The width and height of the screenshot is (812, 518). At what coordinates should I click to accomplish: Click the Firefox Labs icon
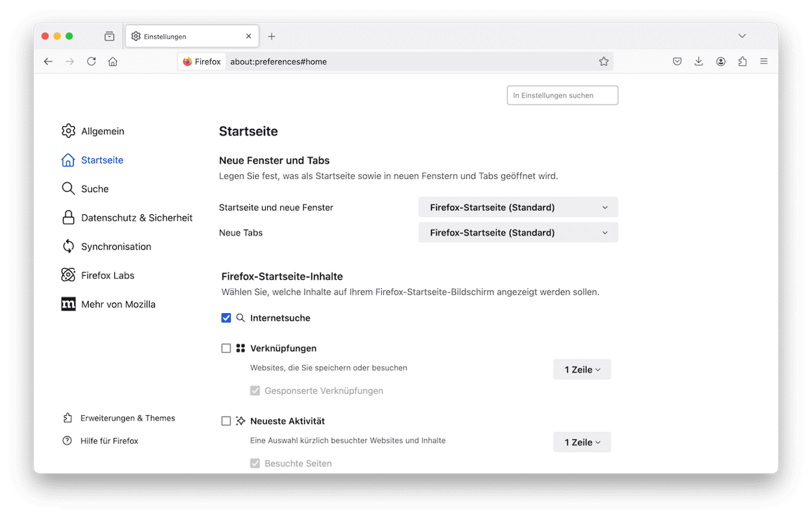click(x=68, y=275)
